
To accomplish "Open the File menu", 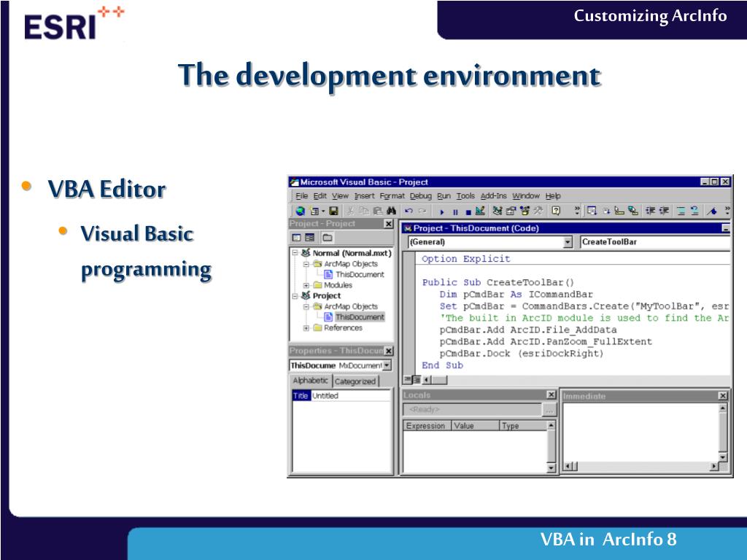I will [301, 195].
